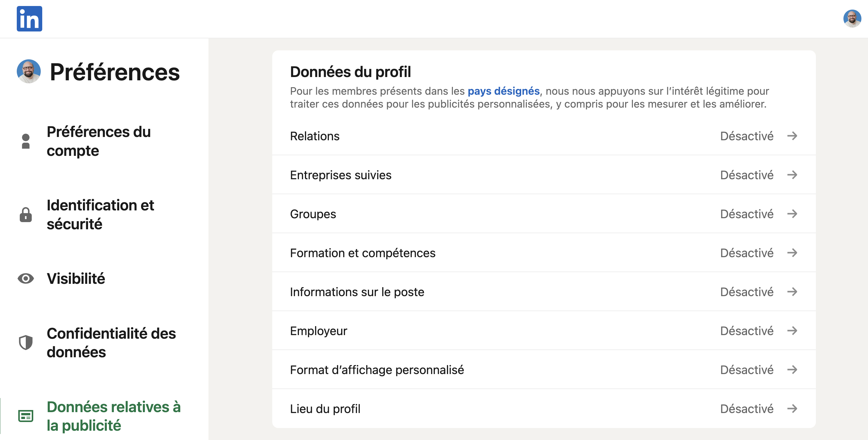Change Désactivé status for Formation et compétences
Screen dimensions: 868x440
point(747,253)
